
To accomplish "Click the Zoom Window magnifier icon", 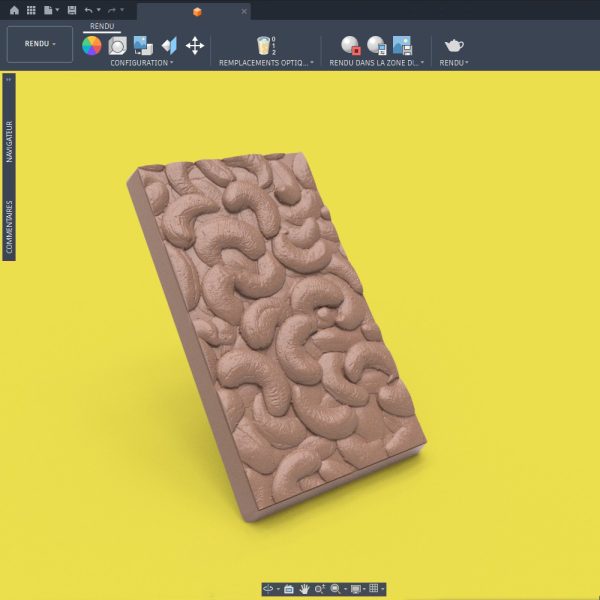I will pyautogui.click(x=335, y=589).
